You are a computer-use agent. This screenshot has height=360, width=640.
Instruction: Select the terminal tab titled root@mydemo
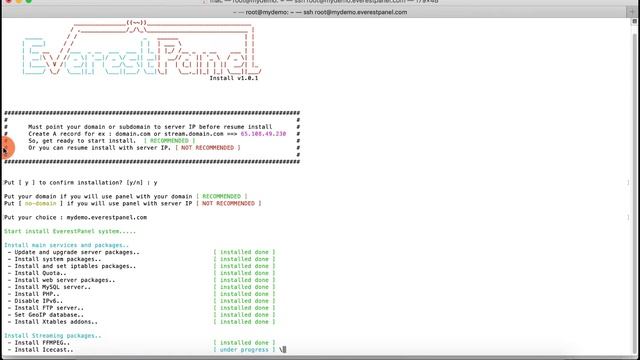tap(320, 12)
